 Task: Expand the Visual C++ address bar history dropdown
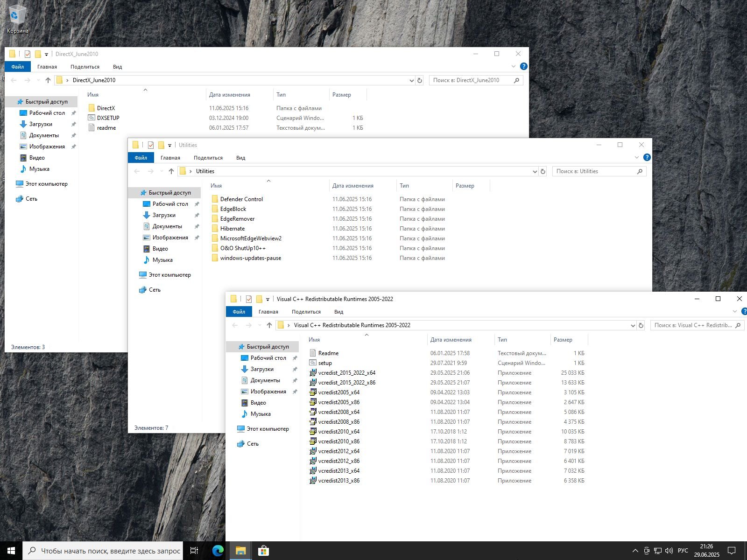pyautogui.click(x=633, y=325)
